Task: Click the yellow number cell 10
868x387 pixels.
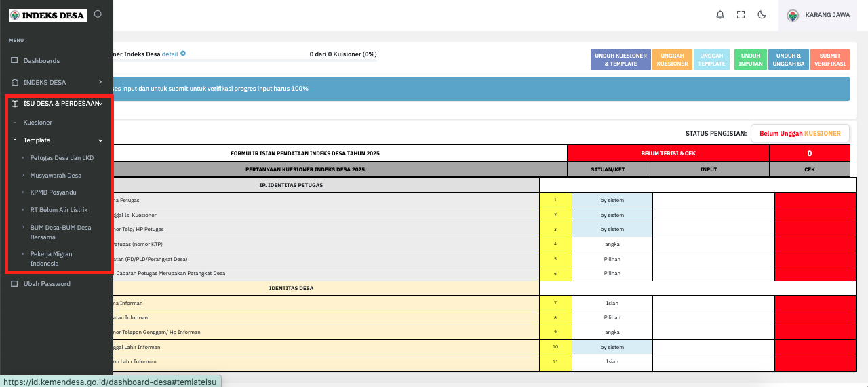Action: [555, 347]
